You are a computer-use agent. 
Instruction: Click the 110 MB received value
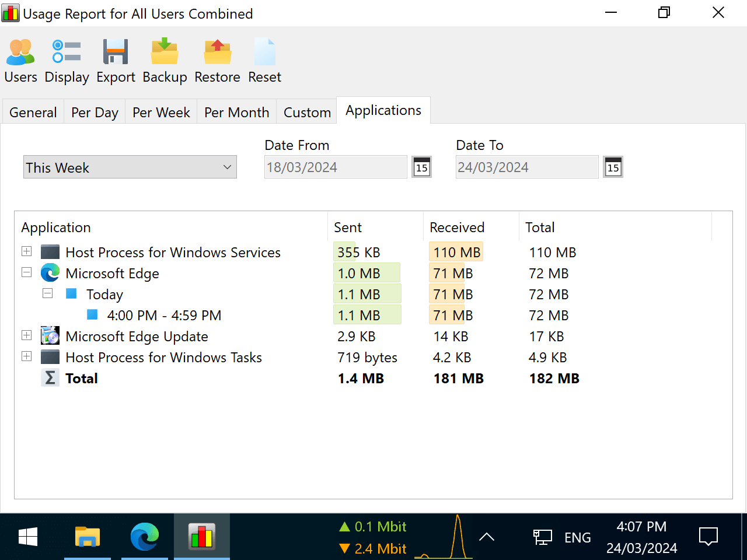click(457, 253)
